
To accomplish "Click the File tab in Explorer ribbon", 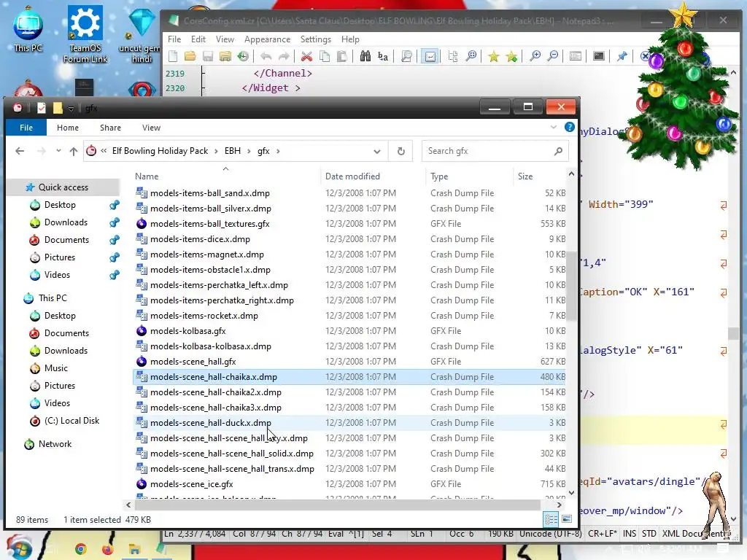I will (x=26, y=128).
